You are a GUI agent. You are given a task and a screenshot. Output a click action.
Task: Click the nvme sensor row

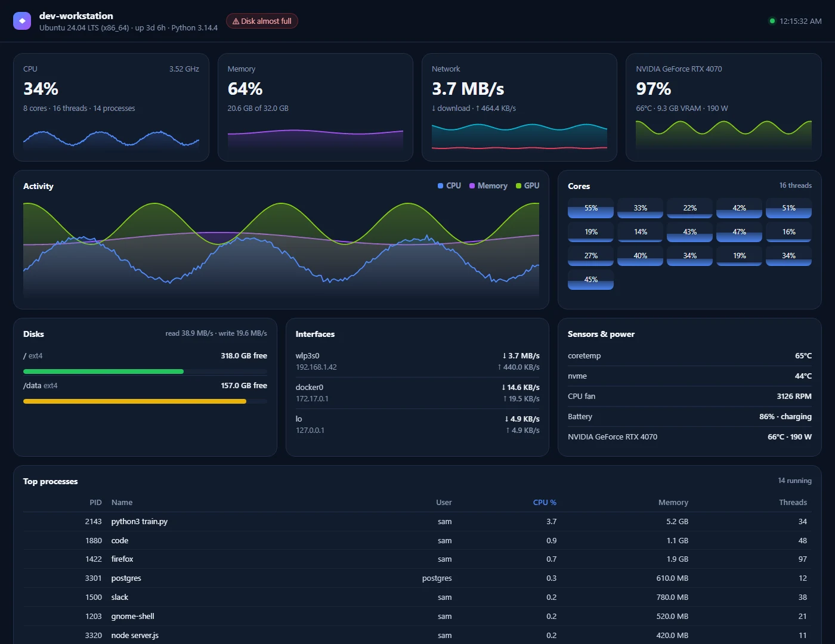pyautogui.click(x=689, y=376)
